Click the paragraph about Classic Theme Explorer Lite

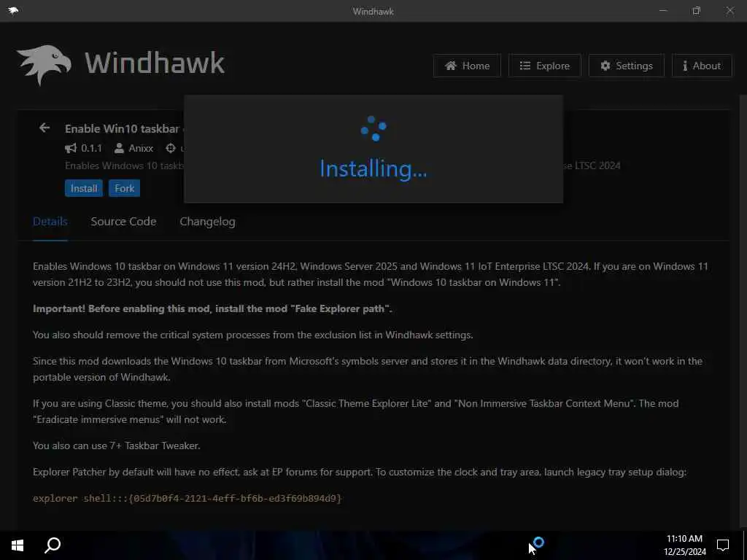355,411
